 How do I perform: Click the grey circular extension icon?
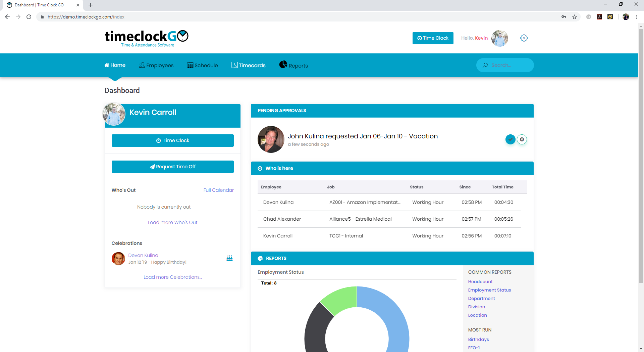click(x=589, y=17)
